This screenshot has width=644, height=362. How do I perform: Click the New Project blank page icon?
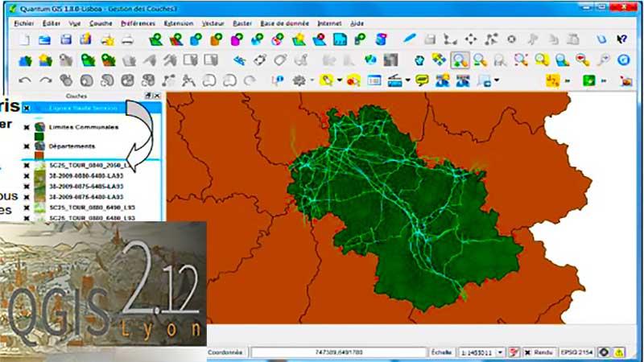pos(24,39)
